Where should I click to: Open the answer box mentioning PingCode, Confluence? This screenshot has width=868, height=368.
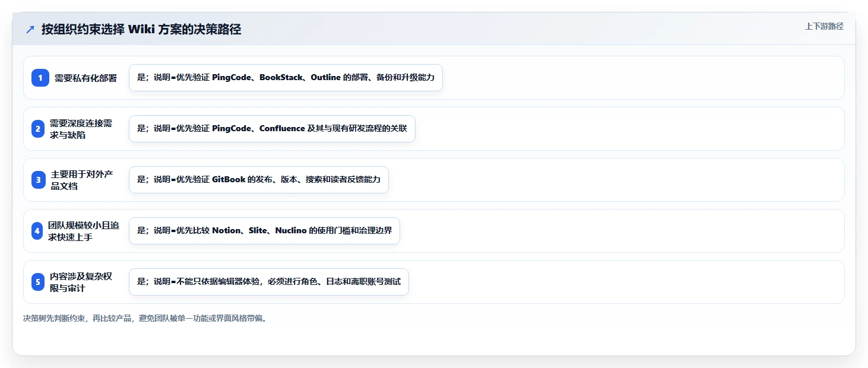[x=272, y=129]
